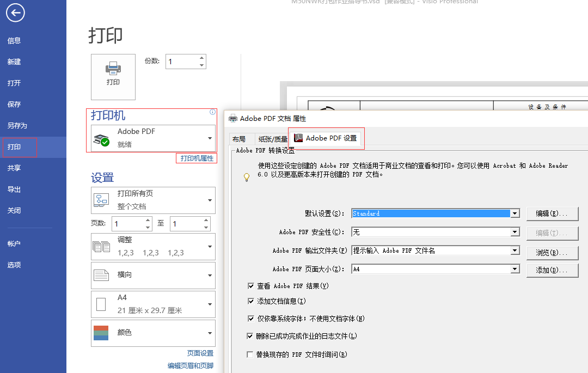Expand the Adobe PDF printer dropdown
This screenshot has height=373, width=588.
(x=210, y=138)
